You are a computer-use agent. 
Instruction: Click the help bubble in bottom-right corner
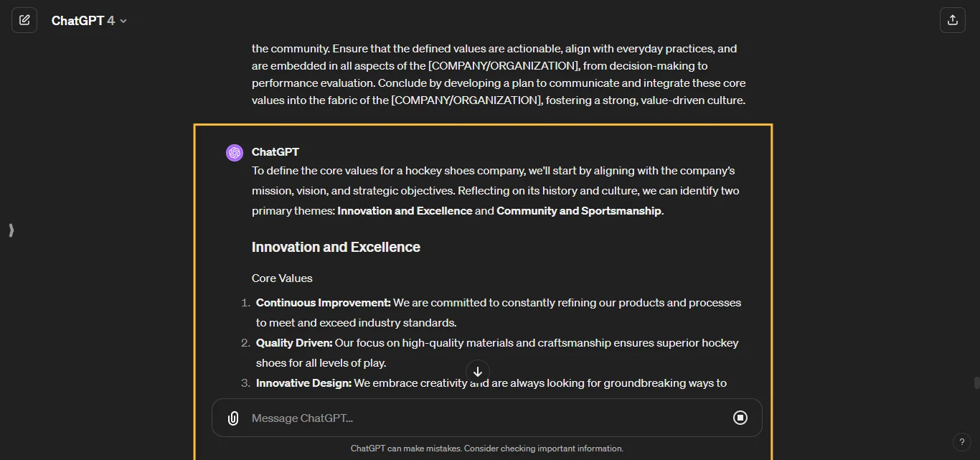pos(962,442)
